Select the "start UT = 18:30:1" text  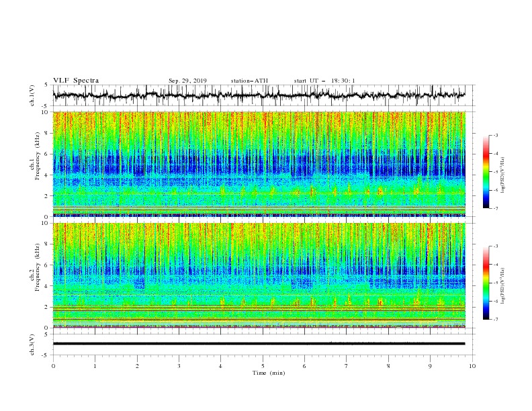point(324,81)
